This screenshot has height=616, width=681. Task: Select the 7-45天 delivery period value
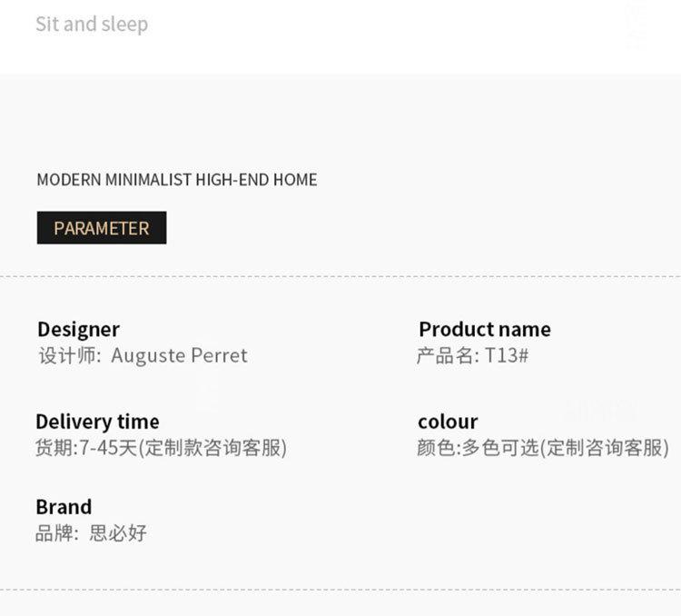[x=109, y=448]
